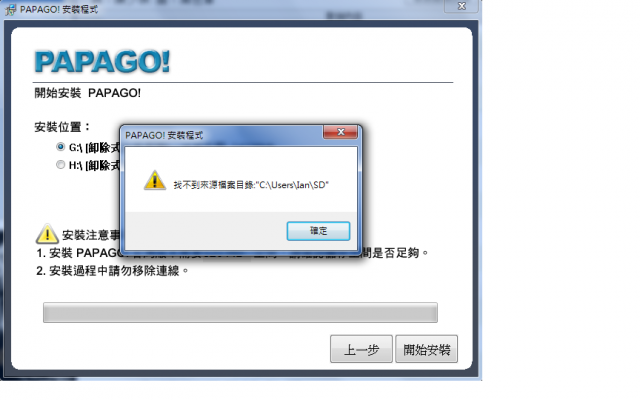The height and width of the screenshot is (400, 640).
Task: Click the warning triangle beside 安裝注意事項
Action: 47,234
